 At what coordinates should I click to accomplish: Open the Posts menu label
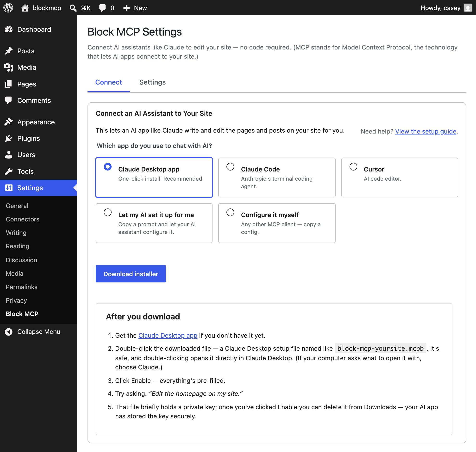26,51
